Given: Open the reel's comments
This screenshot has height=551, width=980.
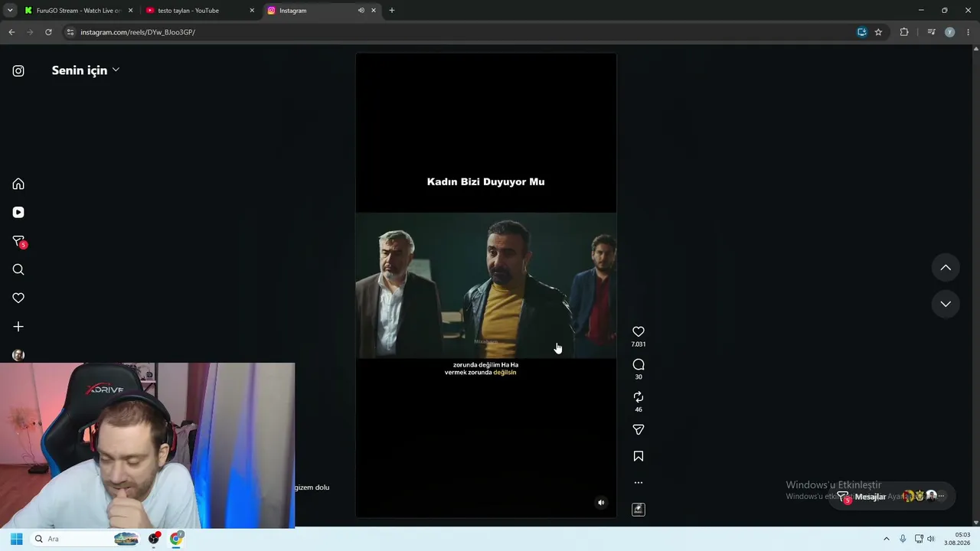Looking at the screenshot, I should coord(639,364).
